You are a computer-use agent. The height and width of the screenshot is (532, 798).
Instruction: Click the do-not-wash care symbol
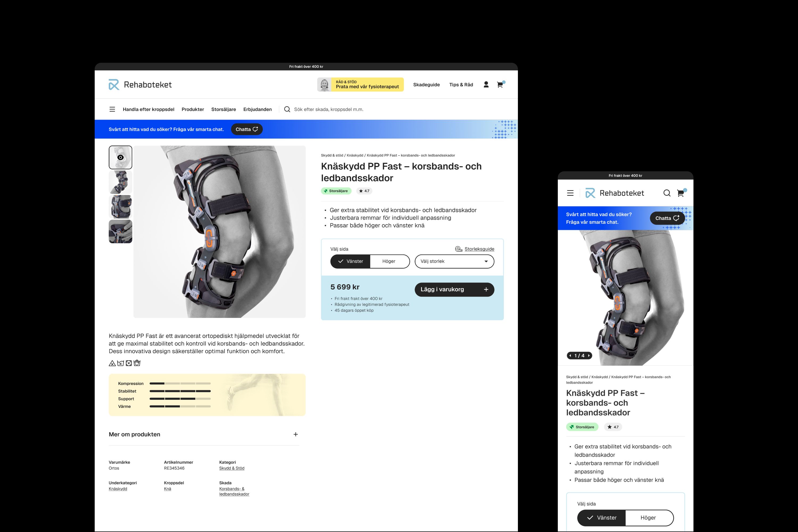pos(120,363)
